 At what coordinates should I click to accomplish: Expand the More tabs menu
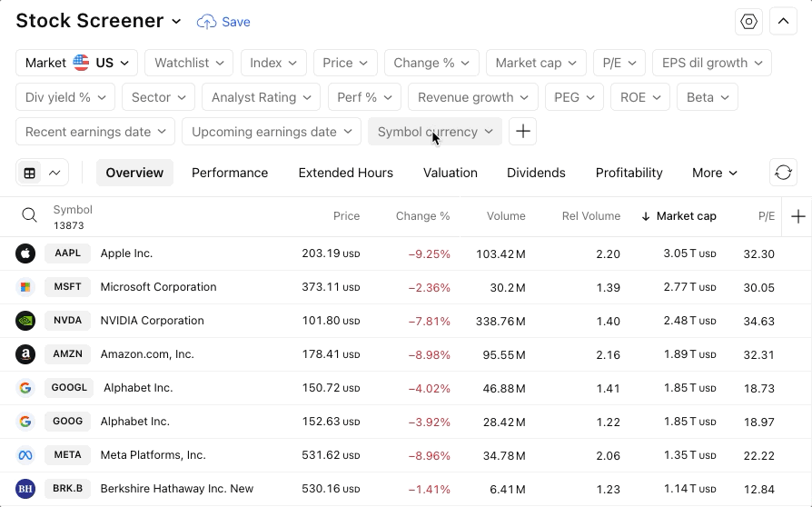[715, 173]
